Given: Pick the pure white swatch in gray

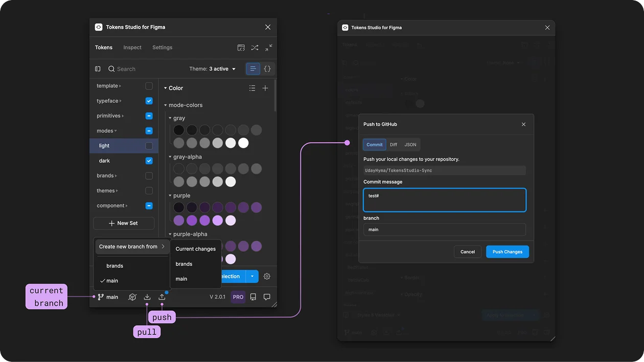Looking at the screenshot, I should [x=243, y=143].
